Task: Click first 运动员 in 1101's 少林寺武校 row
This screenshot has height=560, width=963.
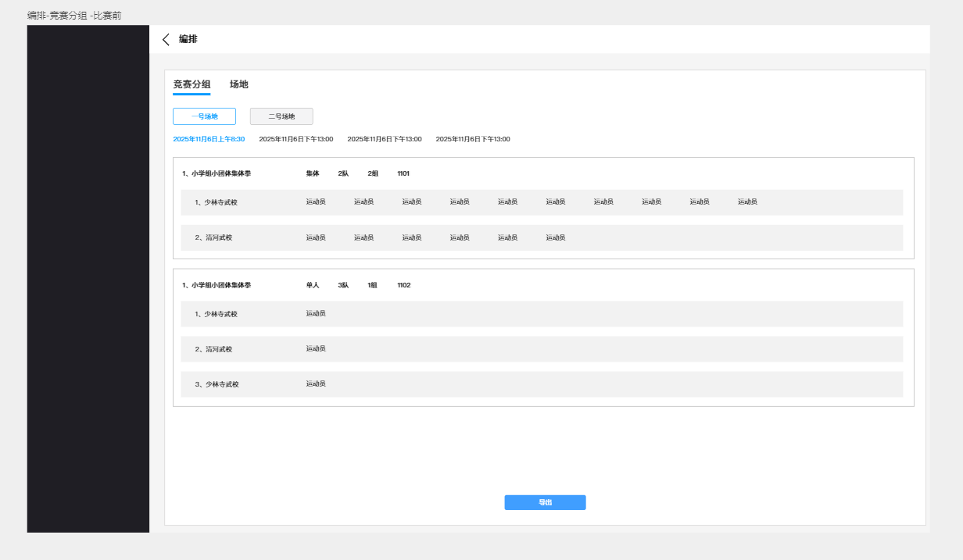Action: tap(316, 202)
